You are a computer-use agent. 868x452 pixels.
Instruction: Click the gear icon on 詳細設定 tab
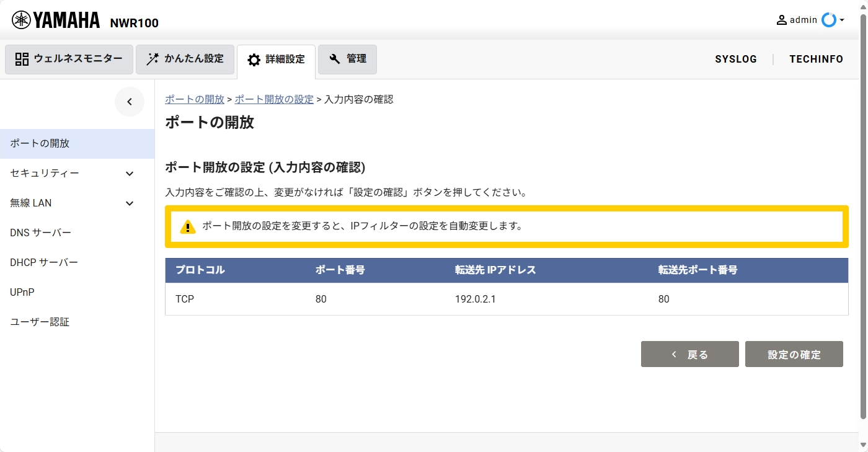tap(254, 60)
